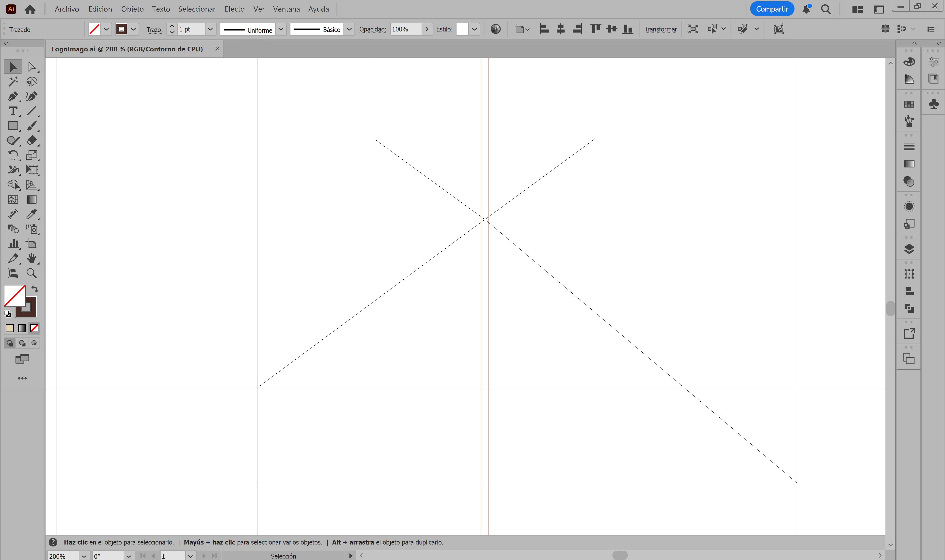
Task: Click the Compartir button
Action: click(x=772, y=9)
